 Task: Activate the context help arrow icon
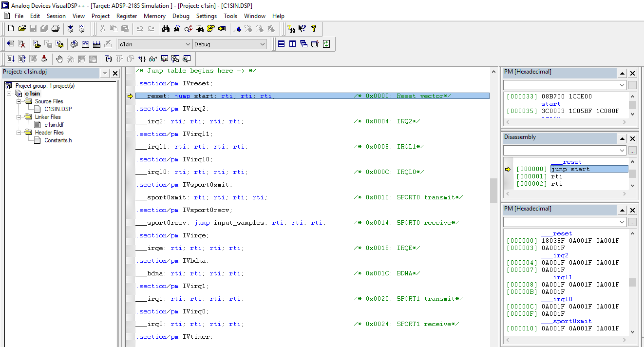[302, 29]
